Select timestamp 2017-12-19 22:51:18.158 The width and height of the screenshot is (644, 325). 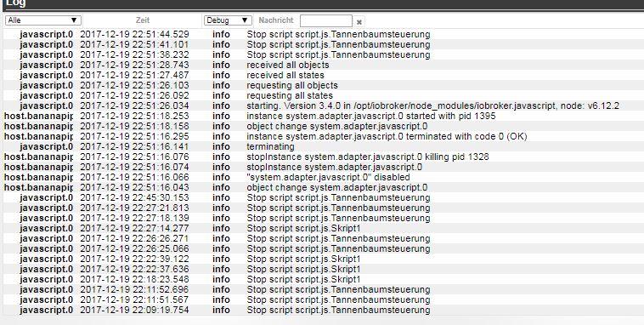point(134,126)
